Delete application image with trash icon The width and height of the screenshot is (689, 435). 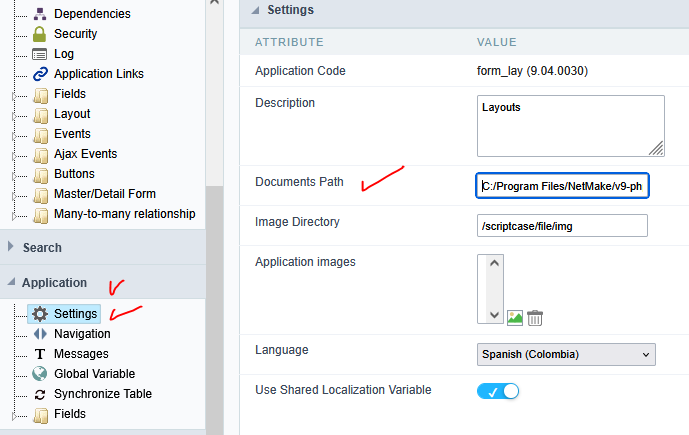(x=535, y=318)
